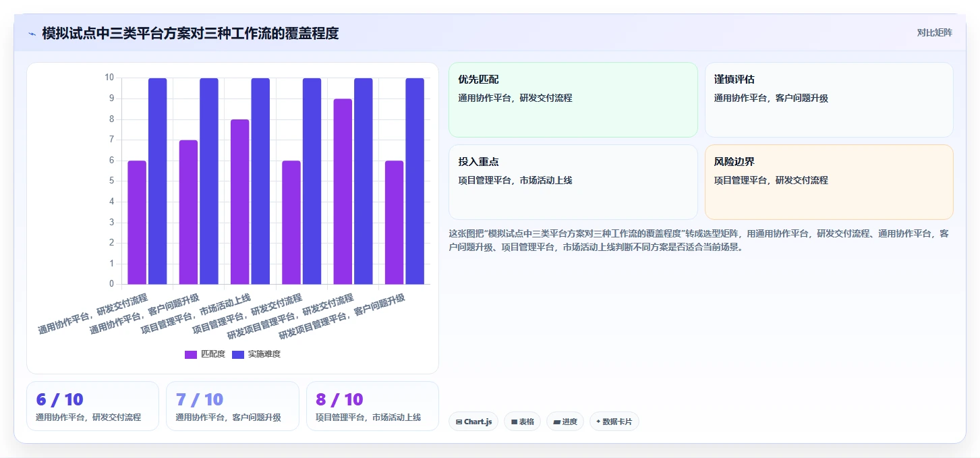
Task: Open the 7 / 10 stat card
Action: (233, 406)
